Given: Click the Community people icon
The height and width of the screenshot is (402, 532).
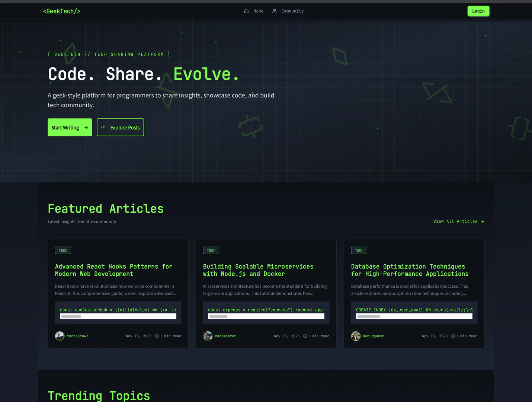Looking at the screenshot, I should tap(274, 11).
